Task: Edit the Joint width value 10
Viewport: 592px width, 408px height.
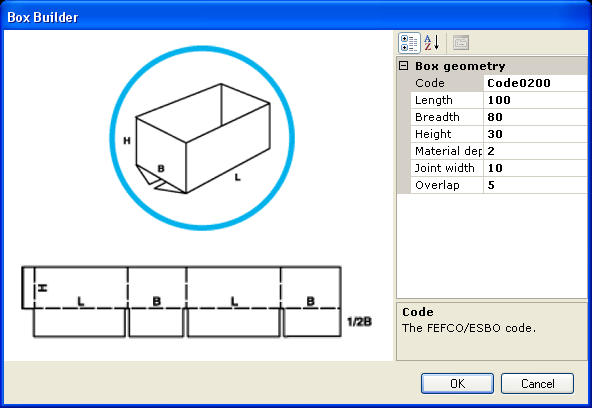Action: click(535, 168)
